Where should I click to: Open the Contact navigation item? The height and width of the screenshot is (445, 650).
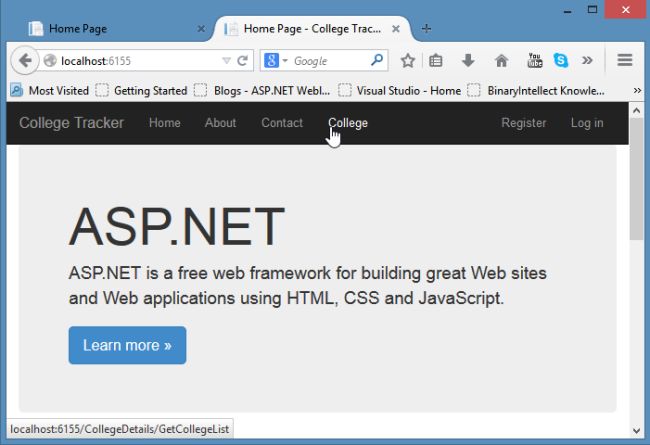tap(282, 123)
